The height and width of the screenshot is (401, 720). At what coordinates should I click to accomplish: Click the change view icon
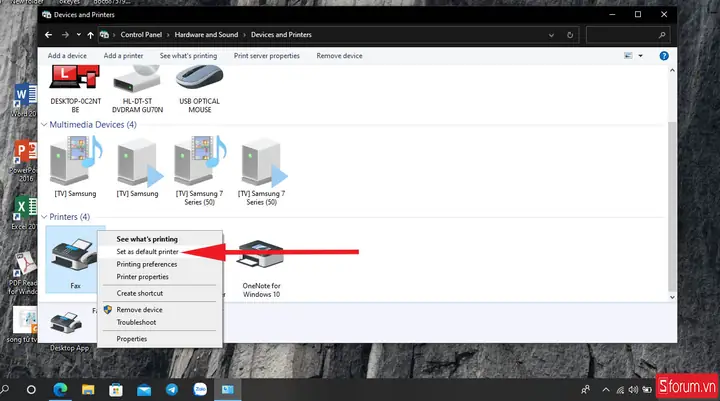coord(628,56)
